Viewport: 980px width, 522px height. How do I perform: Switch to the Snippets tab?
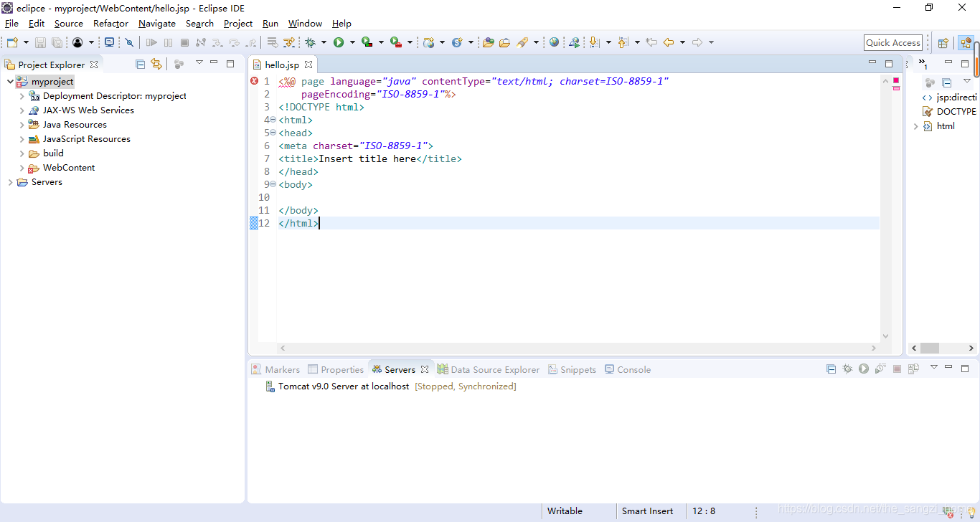[x=573, y=369]
